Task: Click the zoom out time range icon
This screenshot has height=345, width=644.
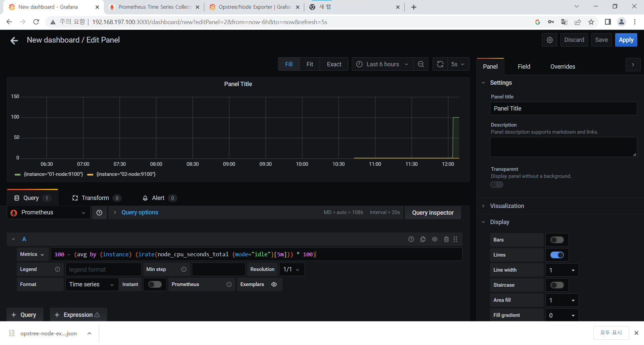Action: (421, 64)
